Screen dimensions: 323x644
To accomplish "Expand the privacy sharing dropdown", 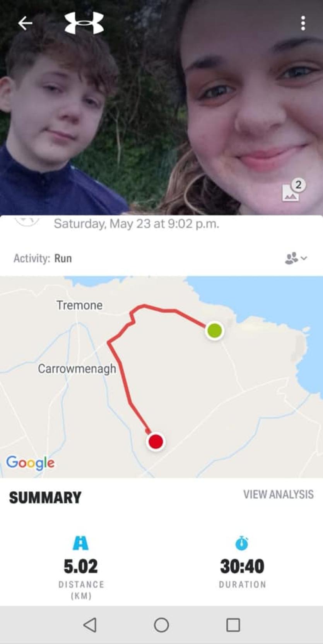I will click(x=296, y=258).
